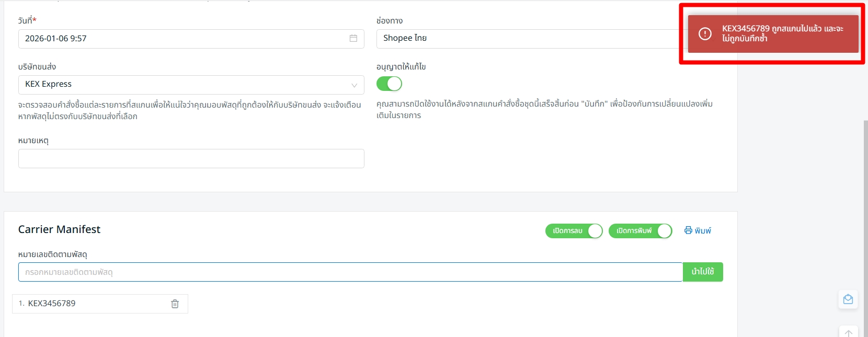Delete KEX3456789 using the trash icon
The height and width of the screenshot is (337, 868).
coord(175,304)
